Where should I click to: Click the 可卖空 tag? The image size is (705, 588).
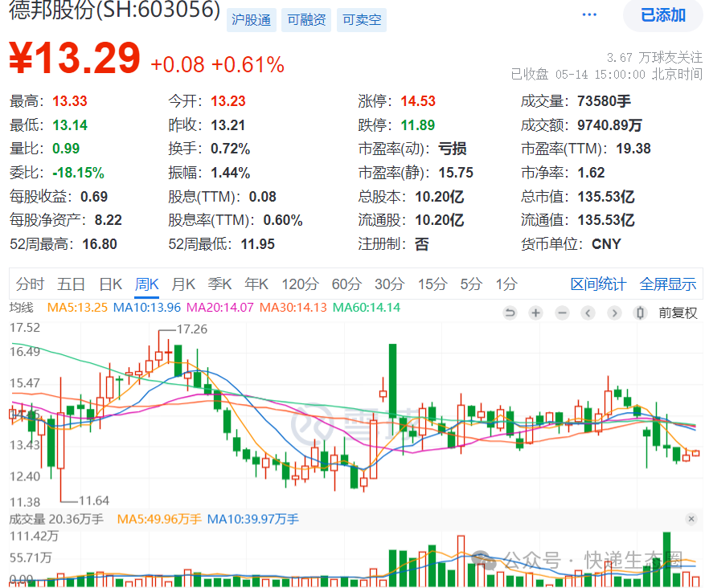coord(362,20)
